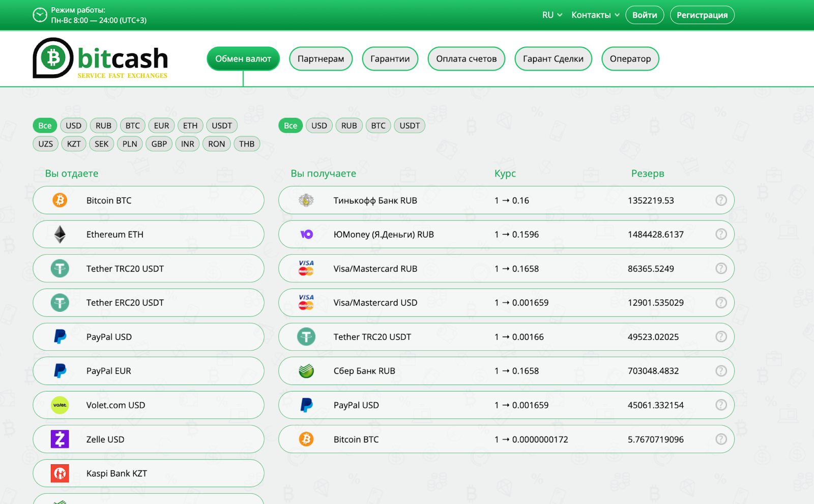Viewport: 814px width, 504px height.
Task: Select the Все filter on the give side
Action: point(45,126)
